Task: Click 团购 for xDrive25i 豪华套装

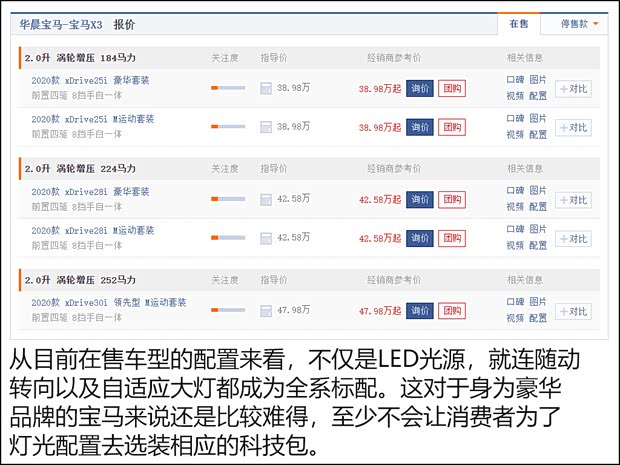Action: pos(452,88)
